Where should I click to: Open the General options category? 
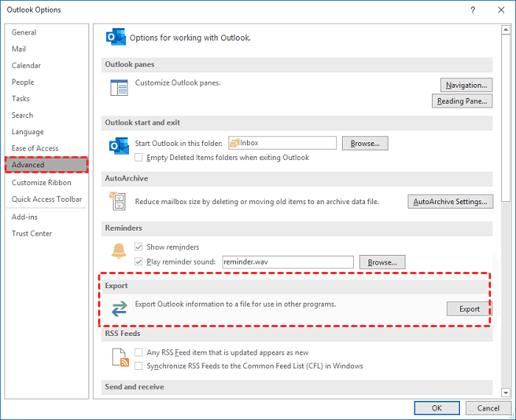pyautogui.click(x=46, y=32)
